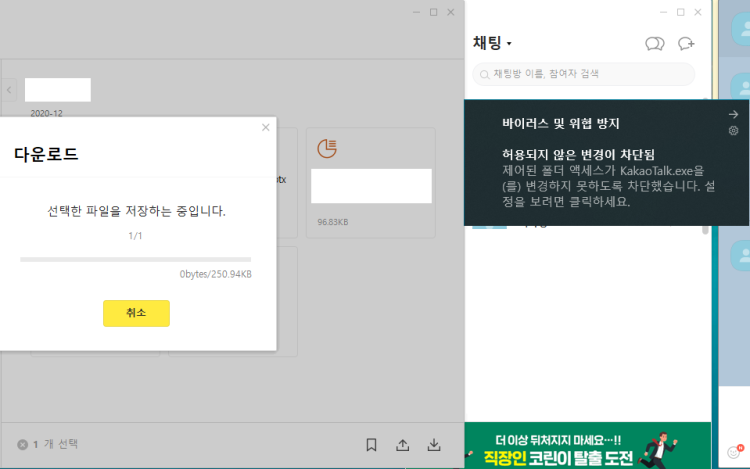The width and height of the screenshot is (750, 469).
Task: Click the download progress bar
Action: (x=135, y=259)
